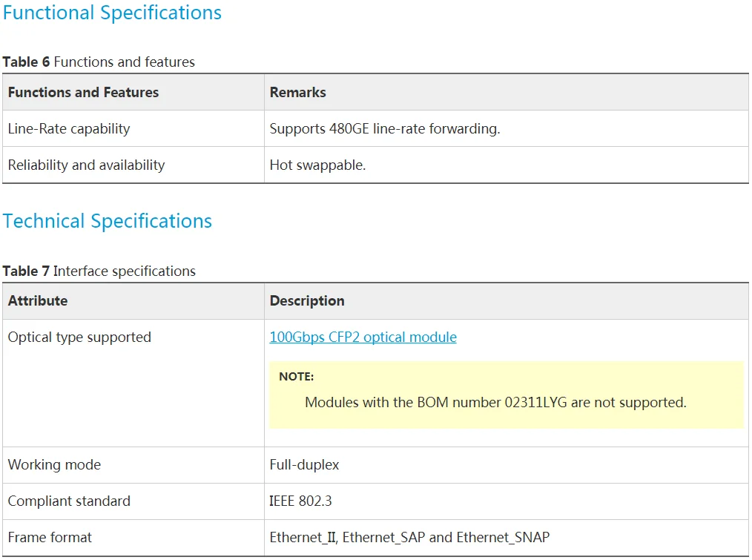Click the Line-Rate capability cell
Image resolution: width=752 pixels, height=560 pixels.
[x=133, y=128]
